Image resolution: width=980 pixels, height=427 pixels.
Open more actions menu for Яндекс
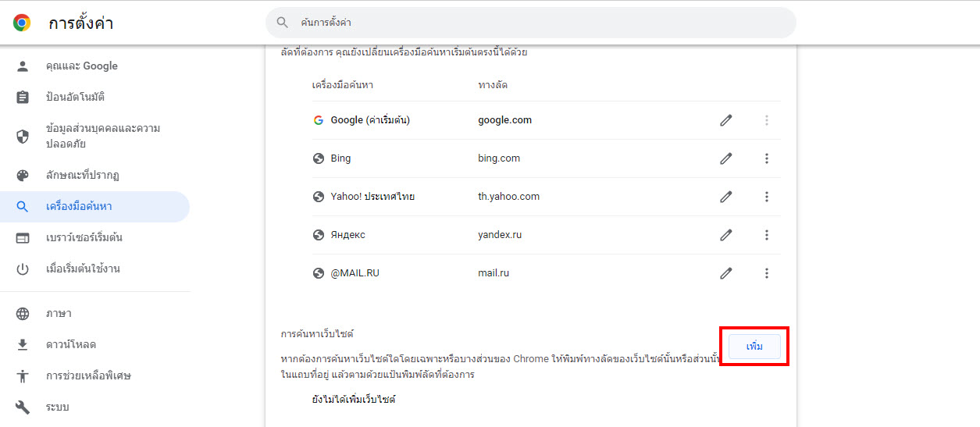(767, 235)
